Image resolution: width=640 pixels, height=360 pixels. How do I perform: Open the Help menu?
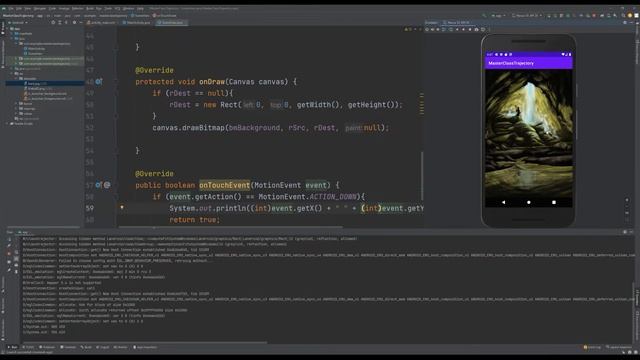pyautogui.click(x=140, y=9)
